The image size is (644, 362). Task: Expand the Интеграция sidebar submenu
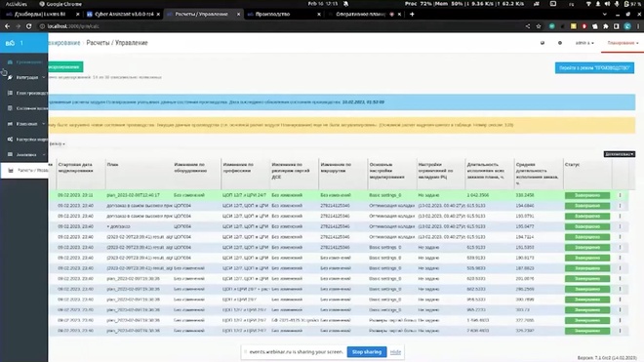click(x=44, y=77)
